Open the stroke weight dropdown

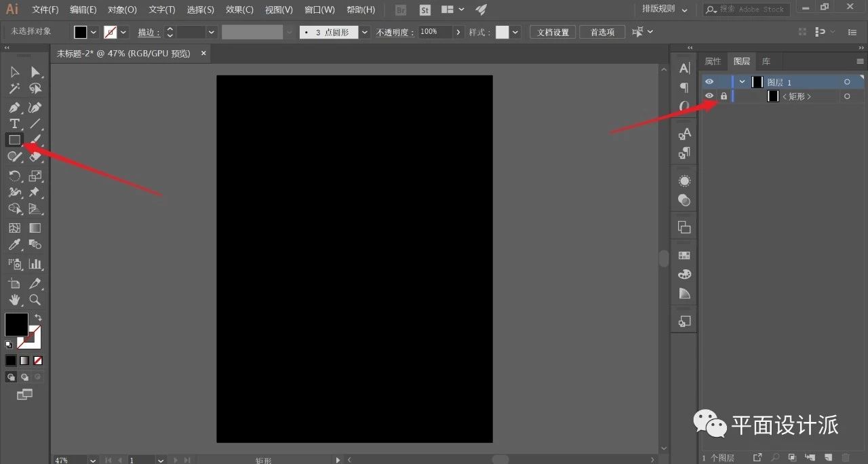[212, 32]
